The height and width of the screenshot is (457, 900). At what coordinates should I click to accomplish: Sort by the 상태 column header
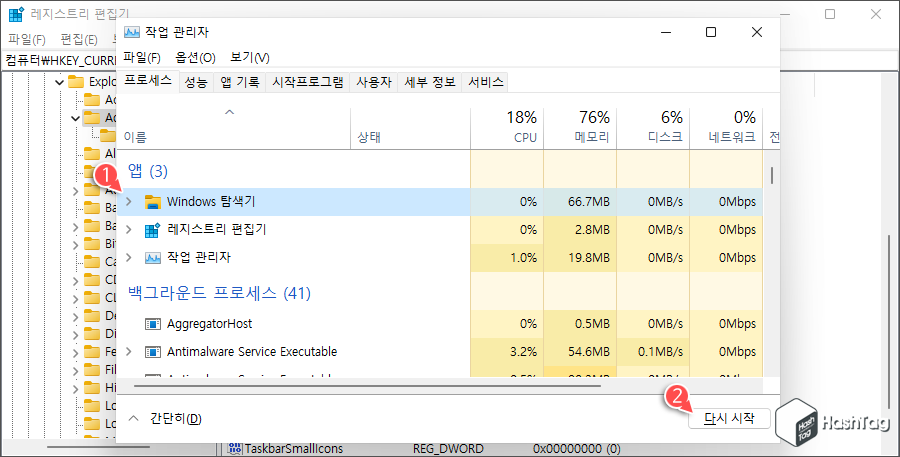click(410, 129)
